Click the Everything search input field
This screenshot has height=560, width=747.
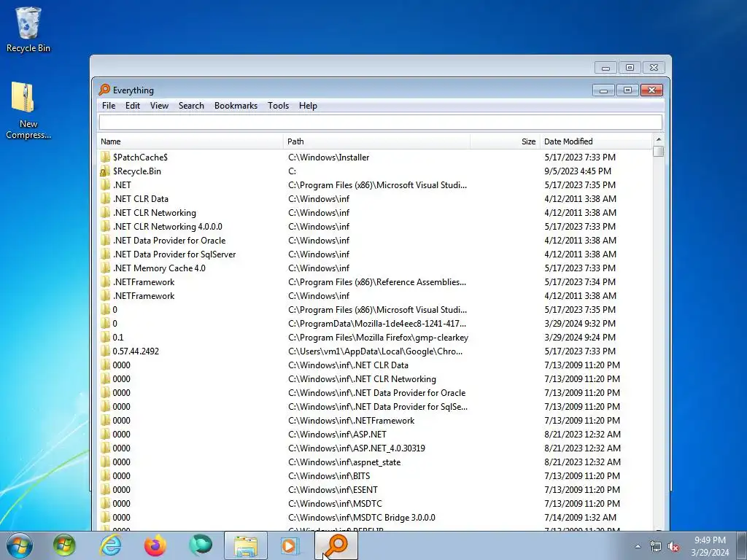pos(380,122)
